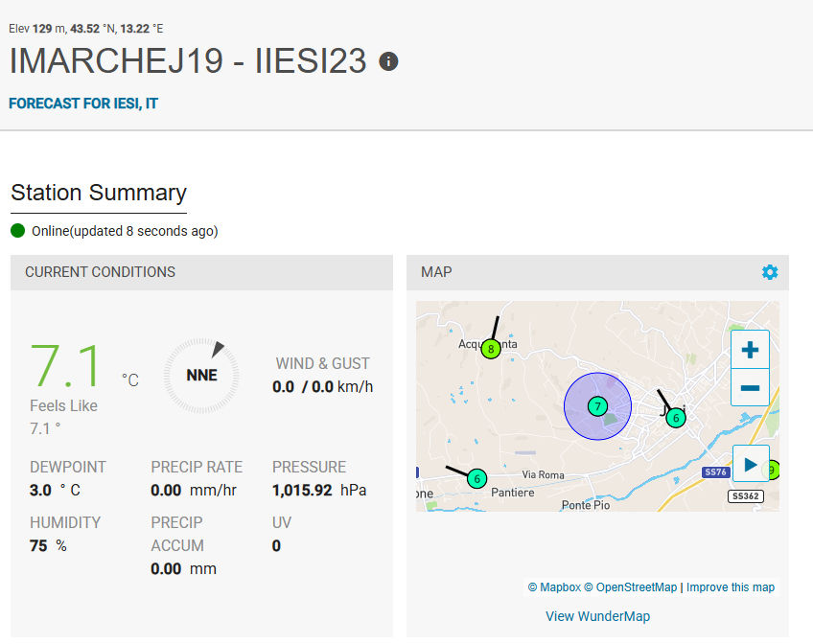This screenshot has height=644, width=813.
Task: Click the 7.1 temperature reading
Action: pyautogui.click(x=66, y=367)
